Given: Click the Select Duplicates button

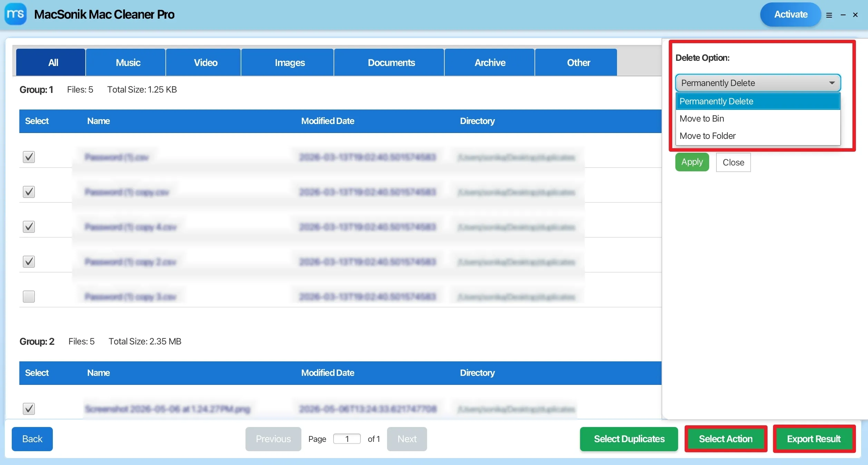Looking at the screenshot, I should pos(629,439).
